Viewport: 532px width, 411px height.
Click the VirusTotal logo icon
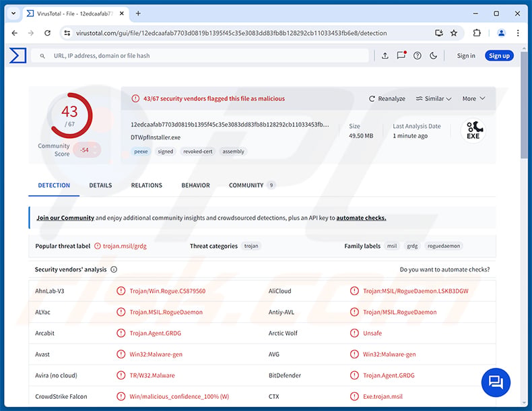pos(18,55)
